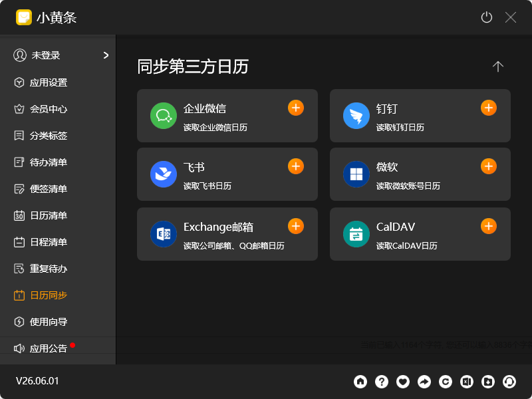Click the 应用公告 speaker icon

pyautogui.click(x=19, y=348)
